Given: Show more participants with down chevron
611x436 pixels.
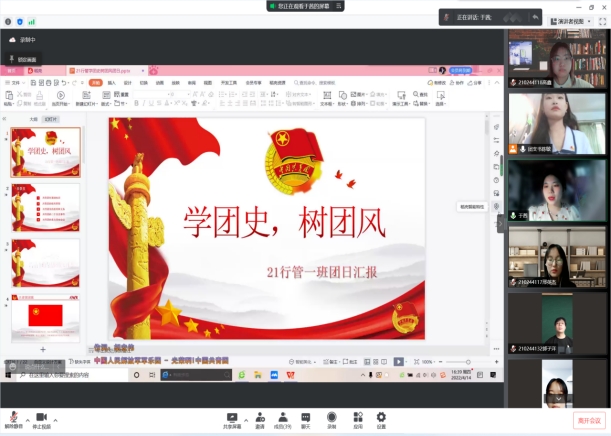Looking at the screenshot, I should pos(558,399).
